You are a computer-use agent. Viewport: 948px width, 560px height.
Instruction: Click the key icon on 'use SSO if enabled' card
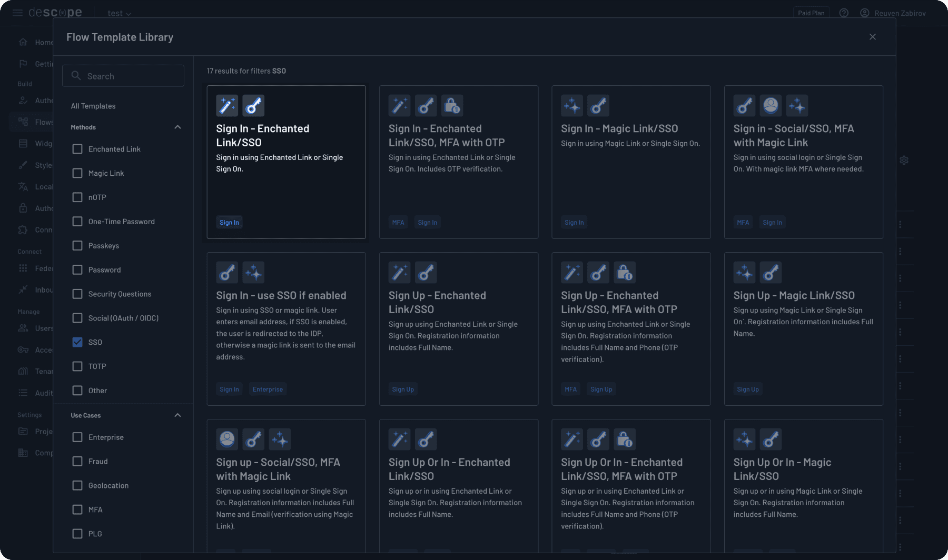click(227, 273)
